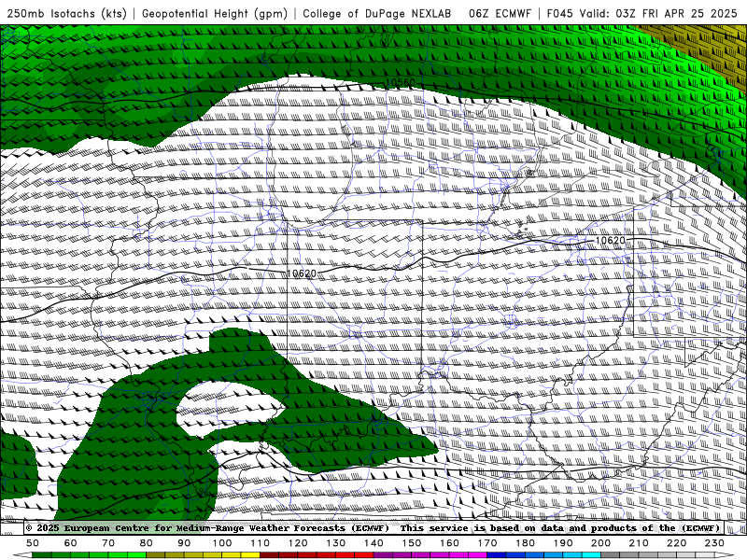Click the legend value 130
Viewport: 747px width, 560px height.
pyautogui.click(x=335, y=543)
